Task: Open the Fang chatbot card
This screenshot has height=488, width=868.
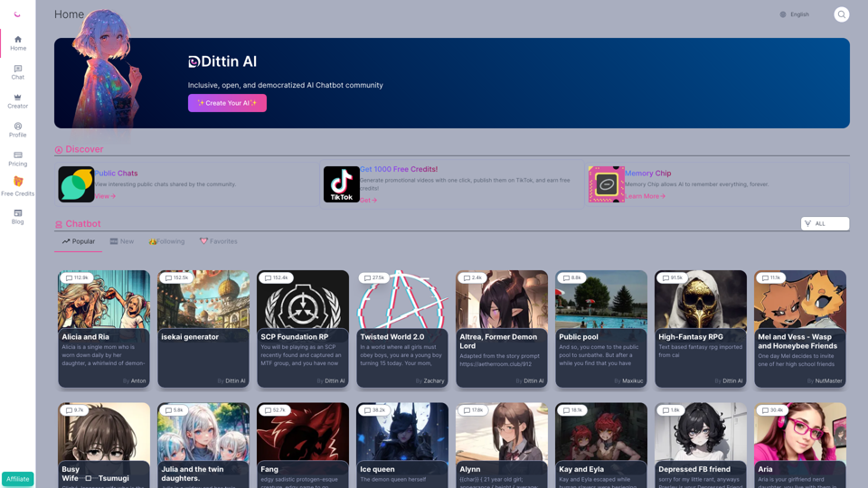Action: pos(303,445)
